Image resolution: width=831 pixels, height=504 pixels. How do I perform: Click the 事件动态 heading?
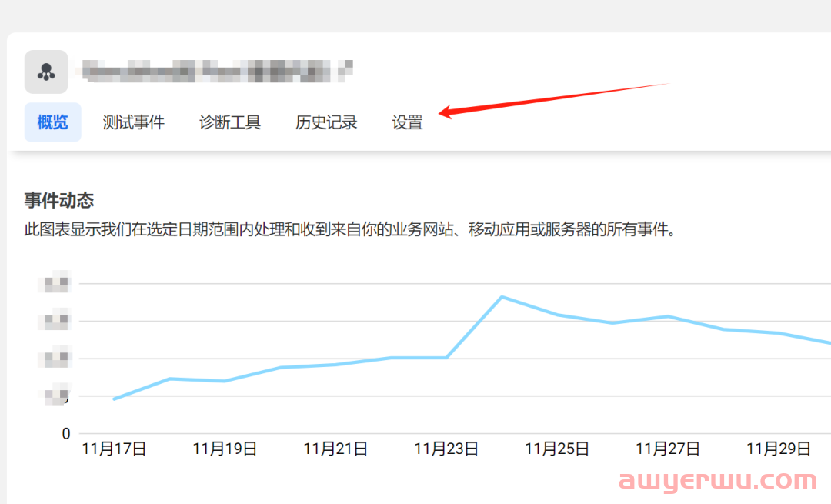click(x=58, y=200)
